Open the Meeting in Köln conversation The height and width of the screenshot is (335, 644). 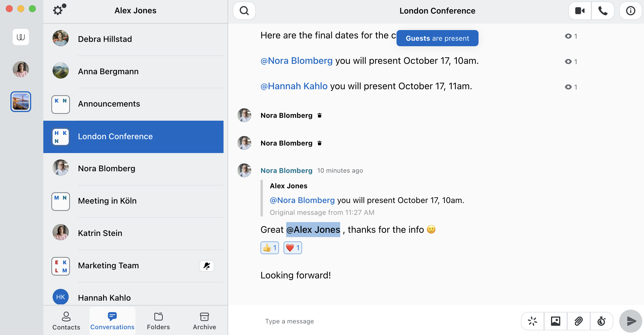click(133, 201)
